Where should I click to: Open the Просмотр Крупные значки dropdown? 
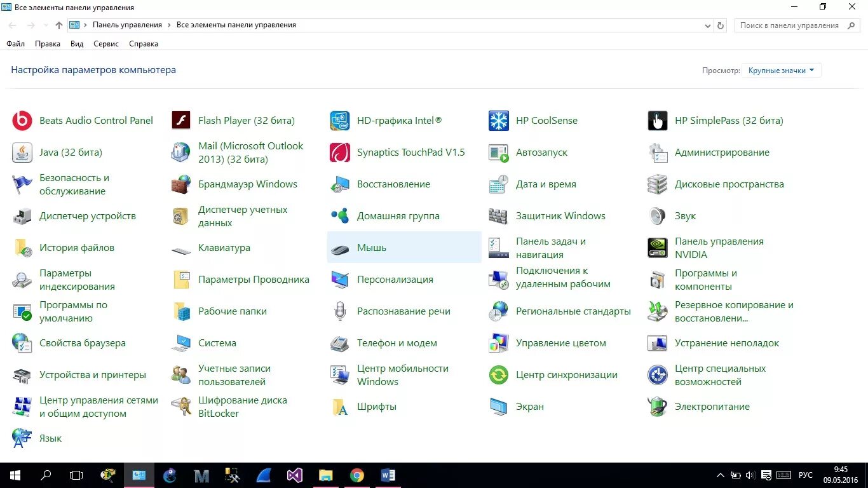click(x=782, y=71)
